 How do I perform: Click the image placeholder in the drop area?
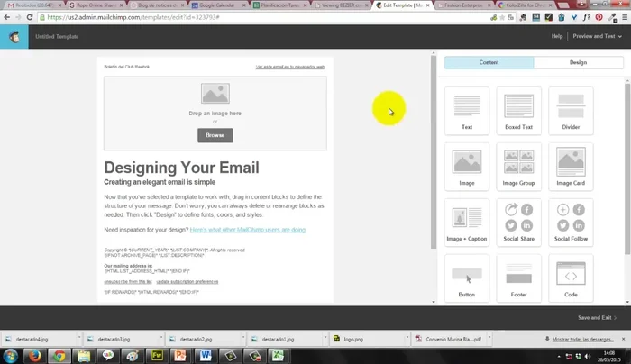coord(215,94)
